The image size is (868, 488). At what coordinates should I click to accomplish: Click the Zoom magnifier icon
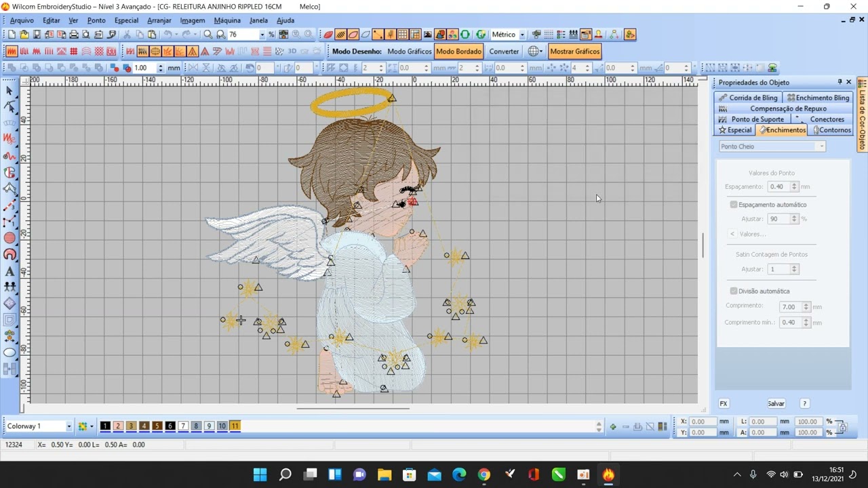click(x=208, y=35)
